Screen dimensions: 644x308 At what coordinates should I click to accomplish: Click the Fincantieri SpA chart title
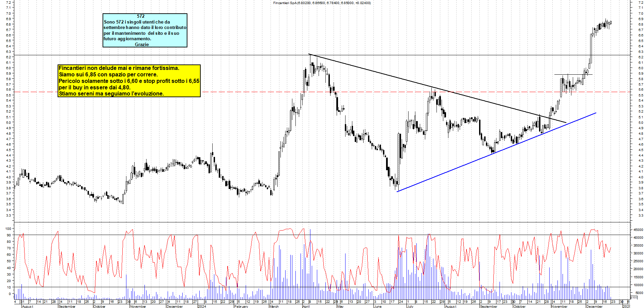[x=322, y=3]
